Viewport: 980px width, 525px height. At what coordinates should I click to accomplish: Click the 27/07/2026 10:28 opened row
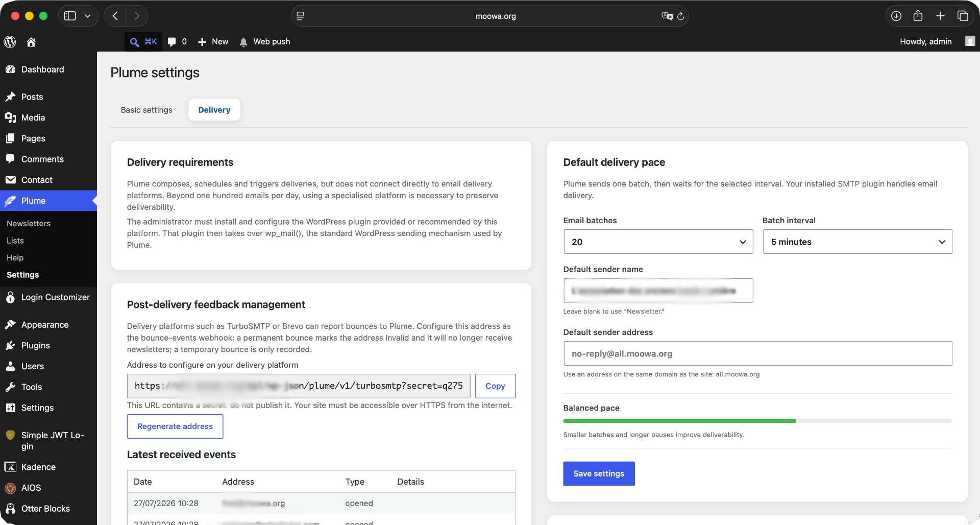[x=321, y=504]
